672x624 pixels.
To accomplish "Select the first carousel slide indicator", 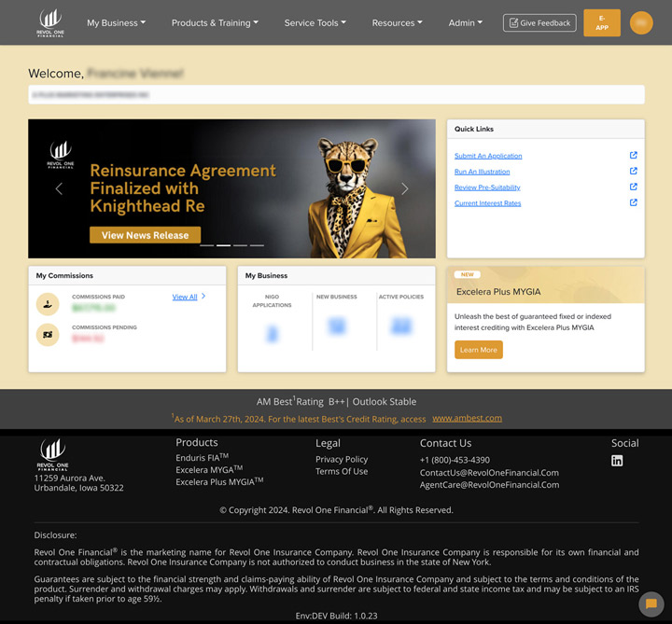I will (208, 245).
